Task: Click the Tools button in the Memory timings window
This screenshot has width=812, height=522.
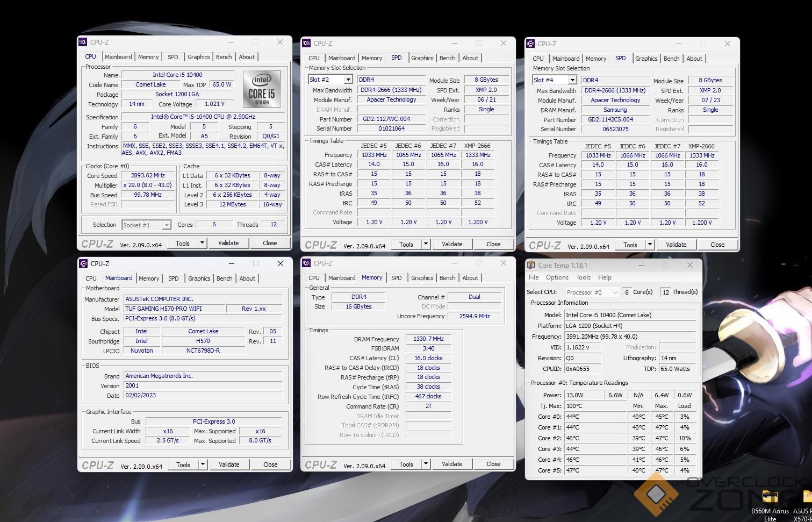Action: click(x=406, y=464)
